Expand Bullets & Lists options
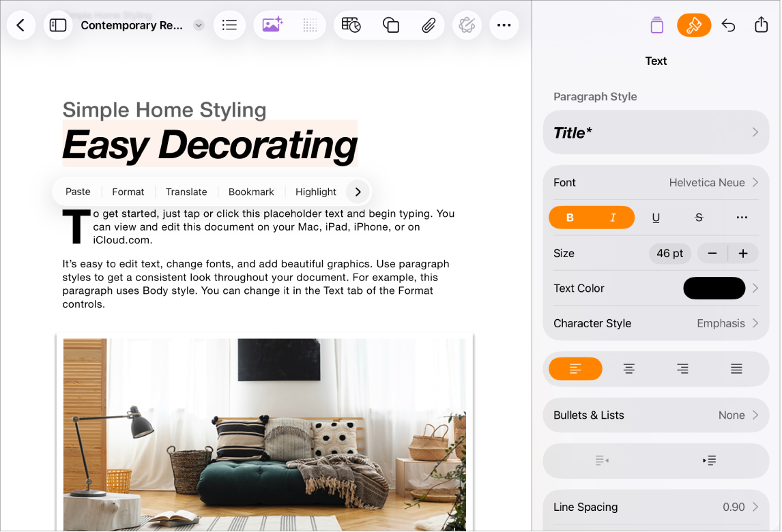Image resolution: width=782 pixels, height=532 pixels. tap(655, 415)
